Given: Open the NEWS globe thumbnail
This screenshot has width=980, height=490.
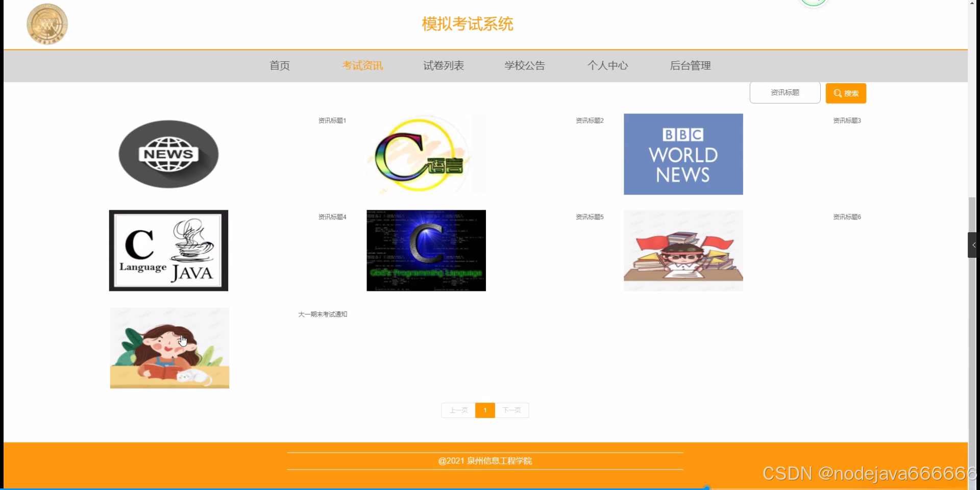Looking at the screenshot, I should point(168,154).
